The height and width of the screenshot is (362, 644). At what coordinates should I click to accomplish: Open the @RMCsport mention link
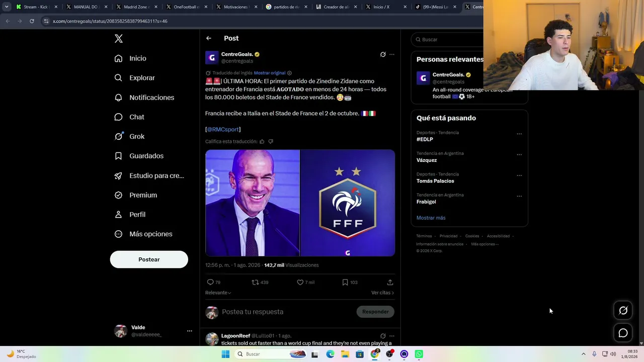point(223,129)
